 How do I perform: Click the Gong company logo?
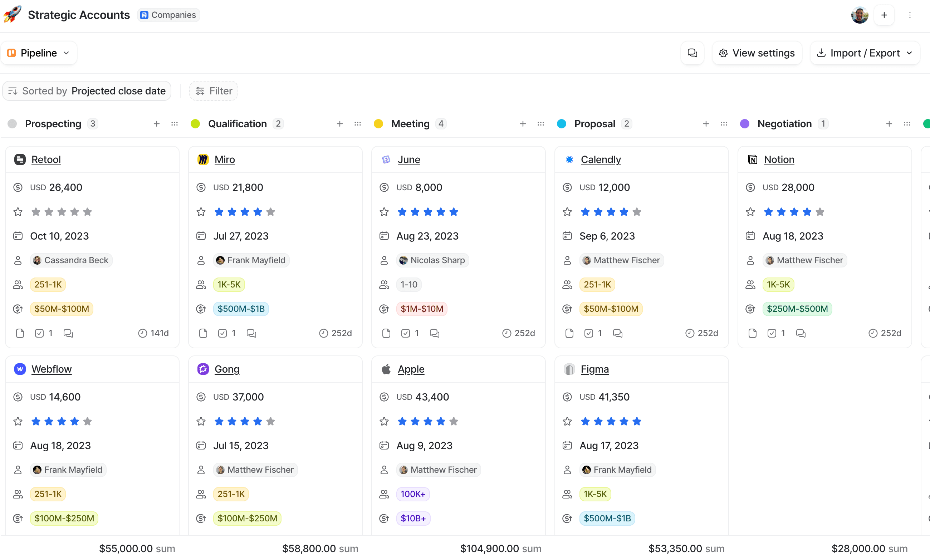(203, 369)
